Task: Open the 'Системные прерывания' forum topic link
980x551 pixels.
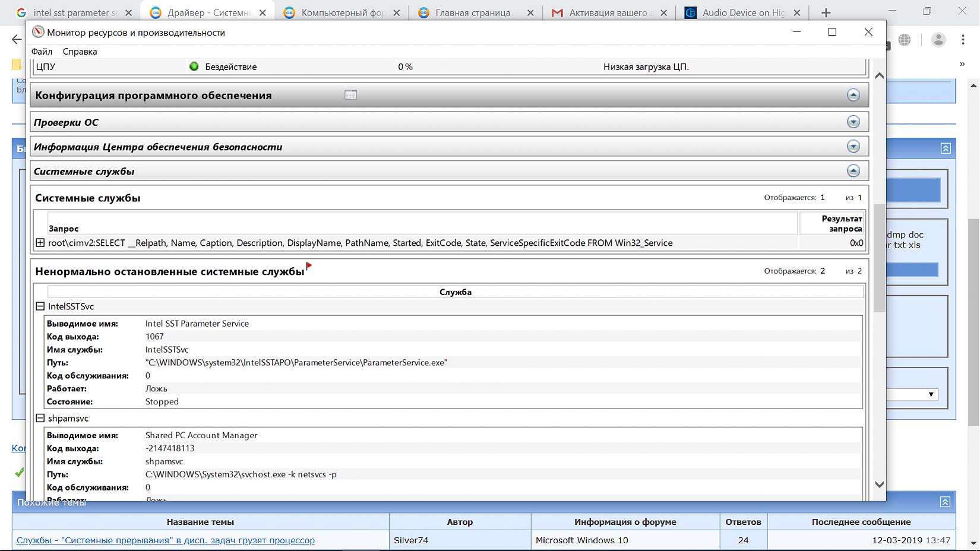Action: click(x=166, y=540)
